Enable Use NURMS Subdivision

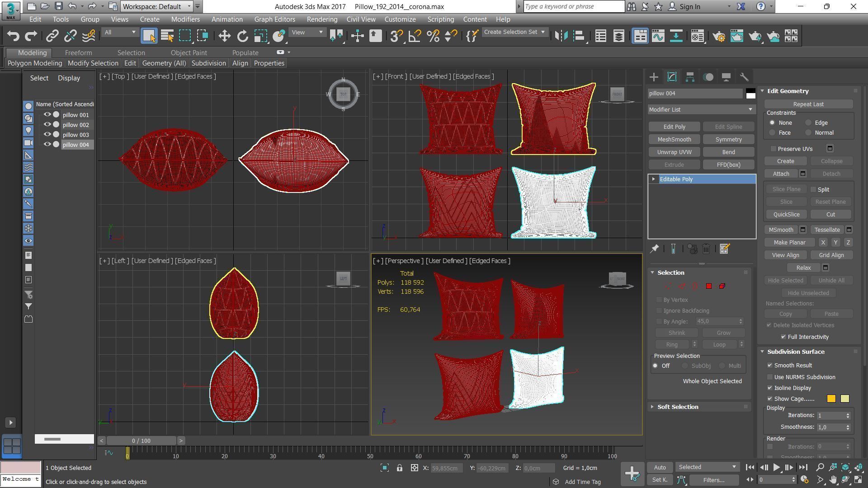(770, 377)
